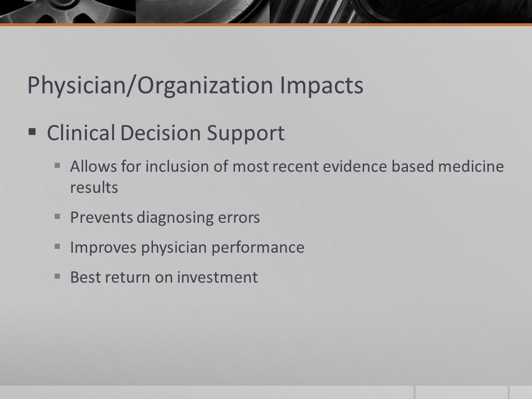Click the orange divider line under header
Screen dimensions: 532x399
[266, 25]
